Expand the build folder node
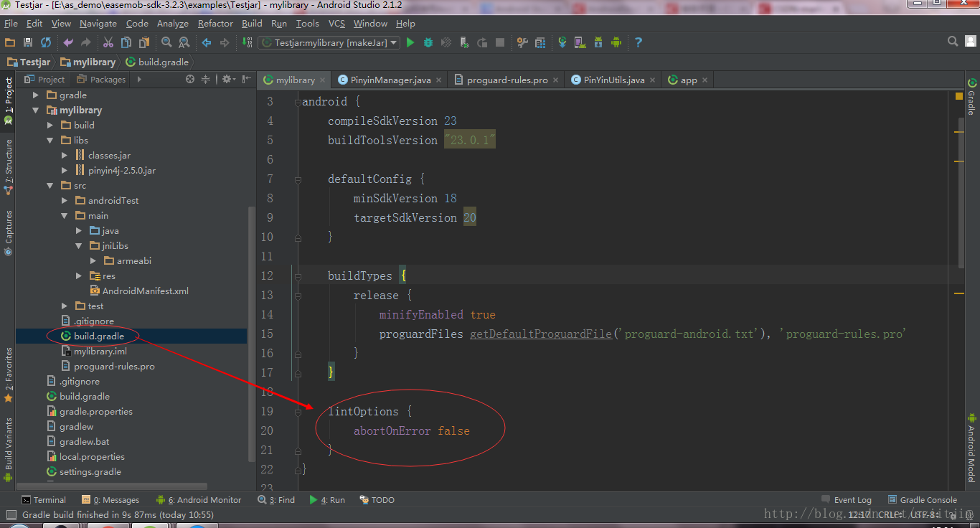Viewport: 980px width, 528px height. tap(50, 125)
